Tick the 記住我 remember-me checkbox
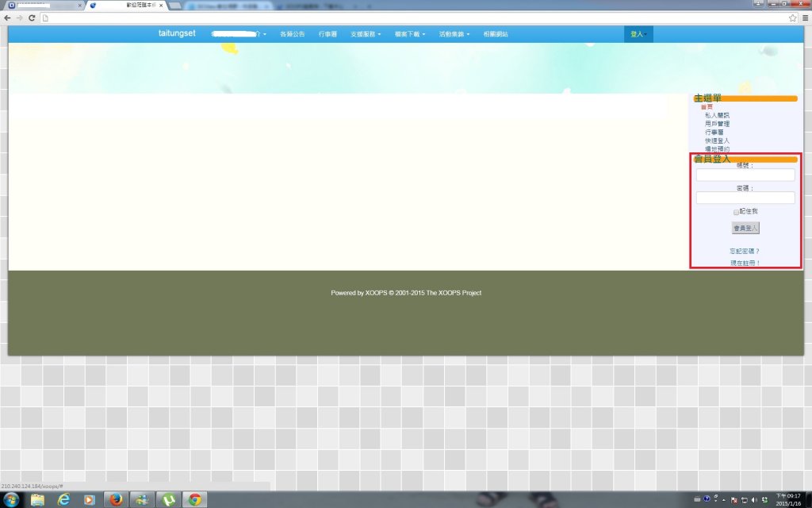The image size is (812, 508). [736, 212]
